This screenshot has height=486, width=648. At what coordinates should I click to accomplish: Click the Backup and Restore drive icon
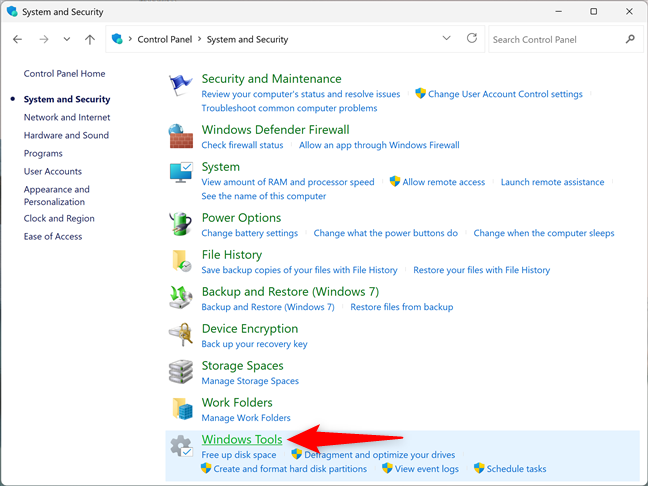[x=181, y=298]
